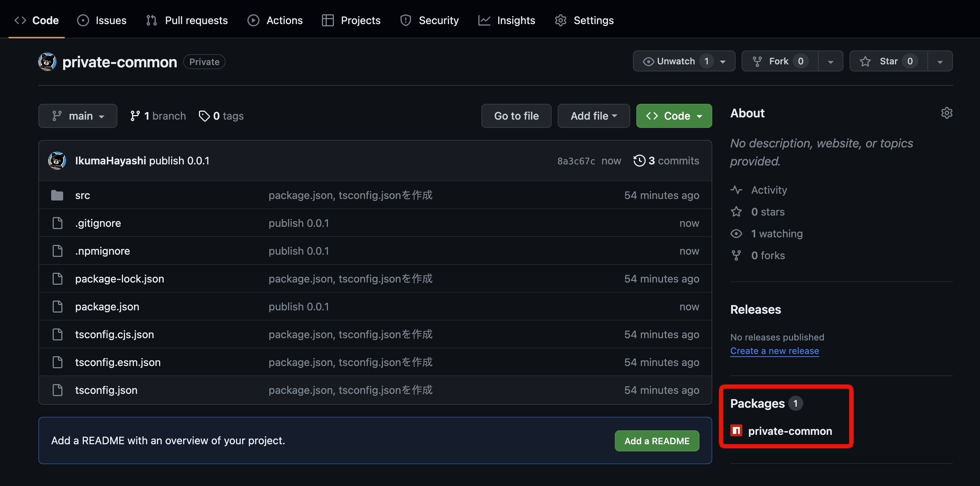980x486 pixels.
Task: Open the About settings gear icon
Action: click(x=947, y=113)
